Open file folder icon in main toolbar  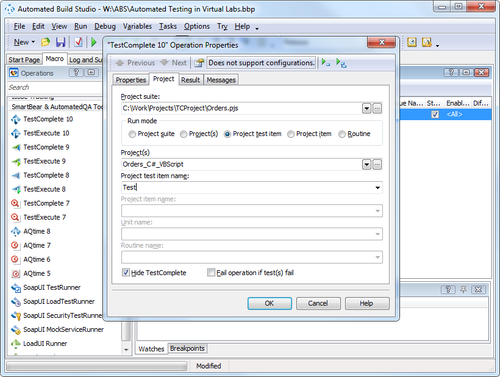[x=45, y=42]
